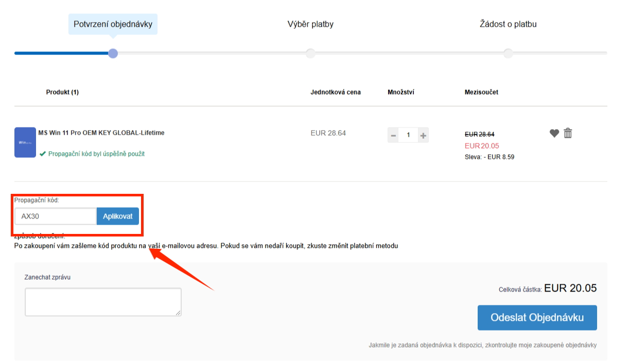Switch to the Výběr platby step
Screen dimensions: 629x364
pos(310,24)
